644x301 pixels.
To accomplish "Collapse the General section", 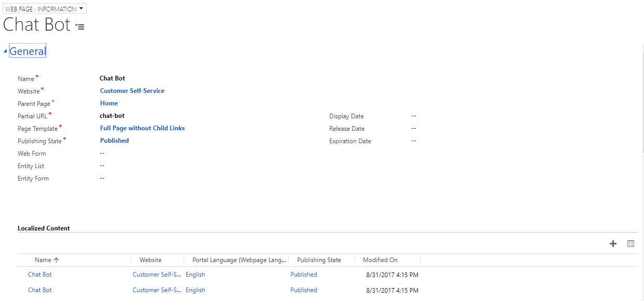I will click(5, 51).
